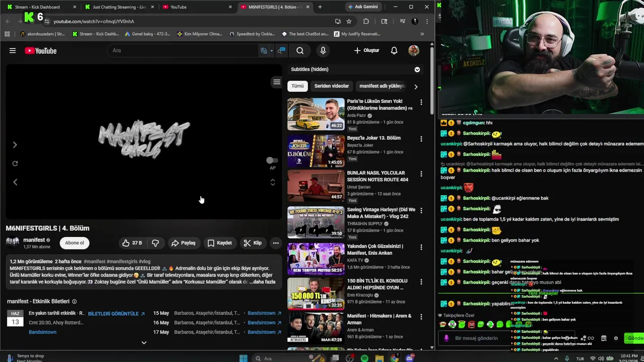Show hidden system tray icons

pos(556,358)
